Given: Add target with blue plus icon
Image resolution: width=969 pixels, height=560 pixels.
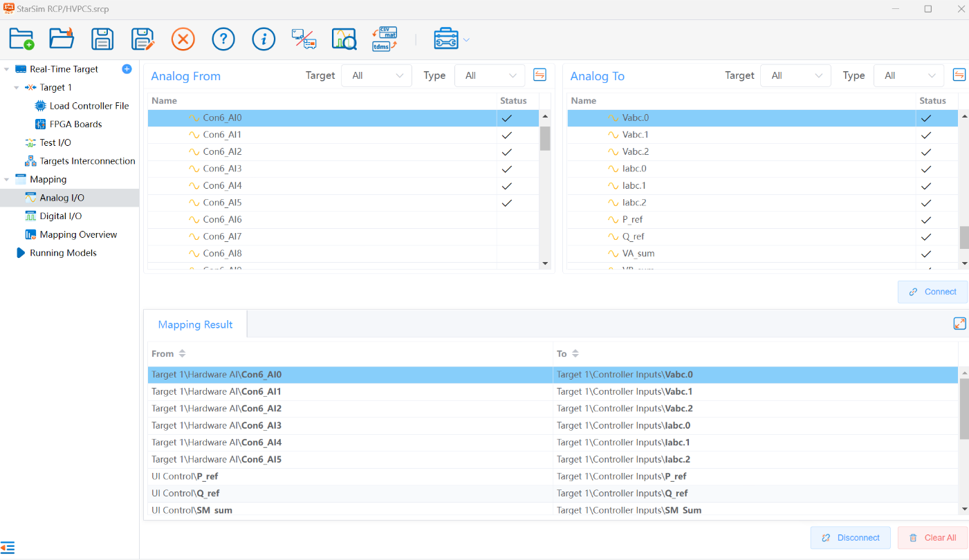Looking at the screenshot, I should pyautogui.click(x=127, y=68).
